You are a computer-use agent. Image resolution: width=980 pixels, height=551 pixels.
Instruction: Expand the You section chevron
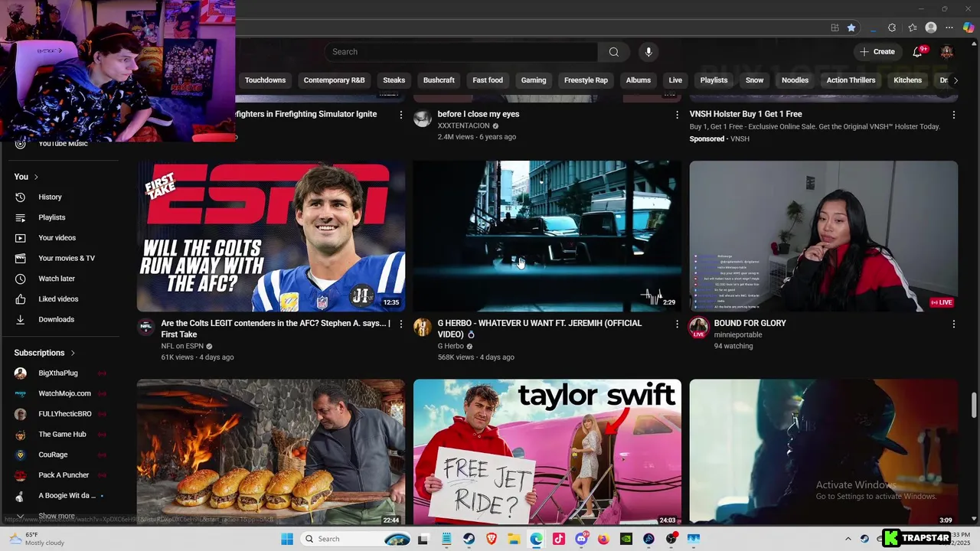pyautogui.click(x=35, y=177)
